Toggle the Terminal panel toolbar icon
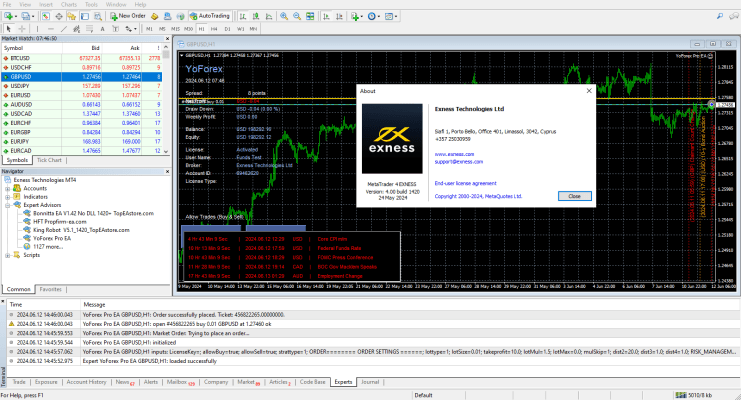 point(85,16)
